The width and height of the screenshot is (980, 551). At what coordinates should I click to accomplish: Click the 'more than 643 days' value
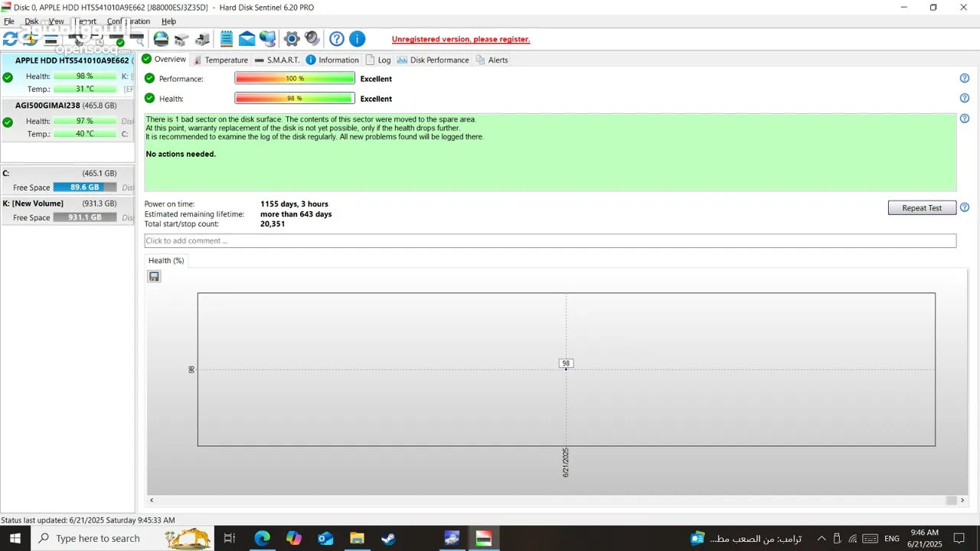[x=296, y=214]
